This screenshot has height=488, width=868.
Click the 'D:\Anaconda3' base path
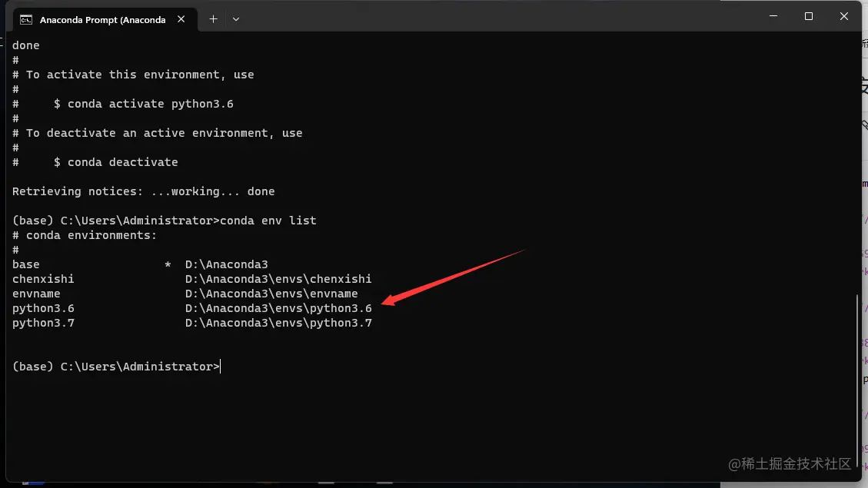(226, 264)
